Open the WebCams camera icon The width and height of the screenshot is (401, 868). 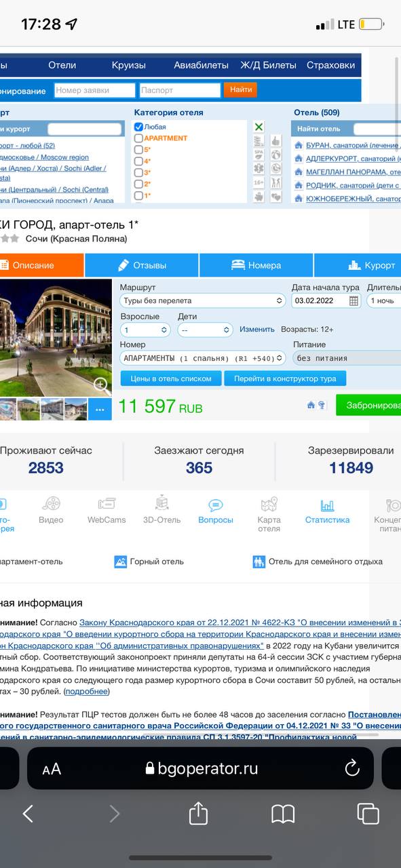(x=107, y=504)
